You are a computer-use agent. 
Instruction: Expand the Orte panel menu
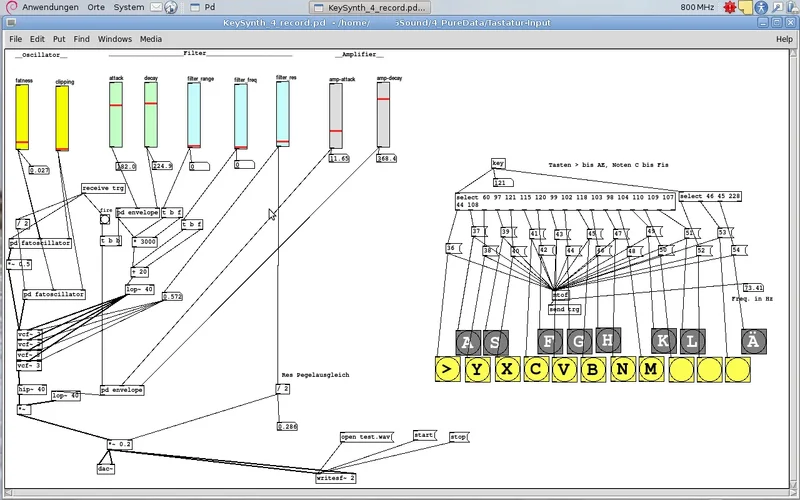(x=96, y=7)
